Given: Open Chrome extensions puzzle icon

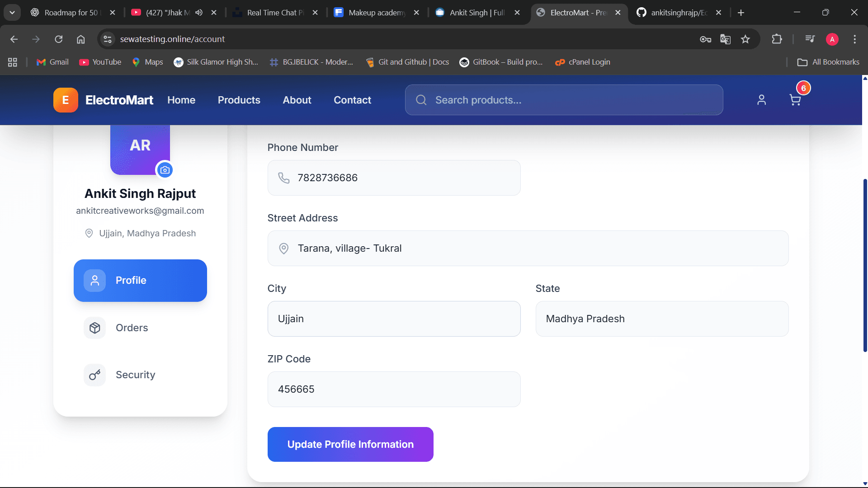Looking at the screenshot, I should click(x=777, y=39).
